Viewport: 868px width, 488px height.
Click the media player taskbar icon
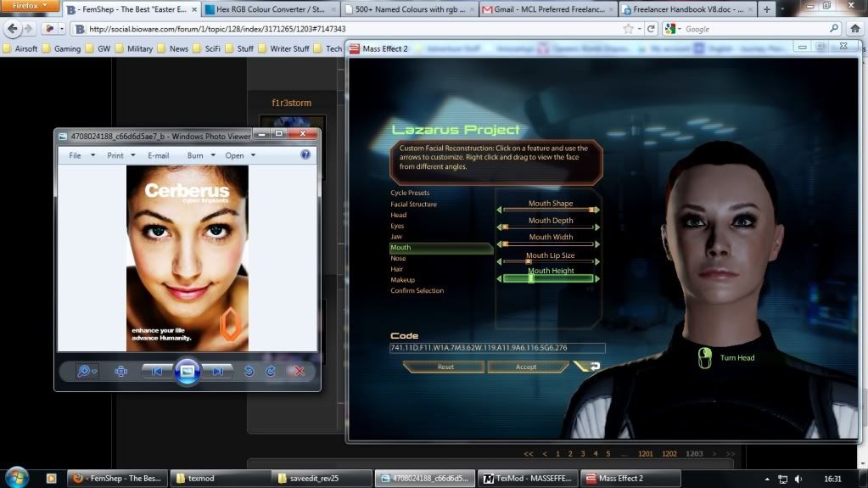coord(52,478)
